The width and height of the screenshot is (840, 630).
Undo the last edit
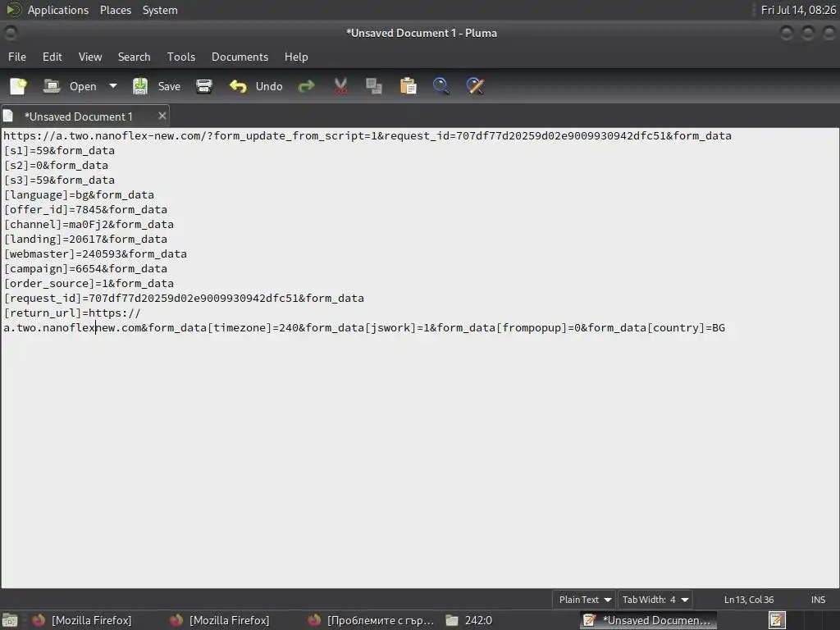pyautogui.click(x=256, y=86)
